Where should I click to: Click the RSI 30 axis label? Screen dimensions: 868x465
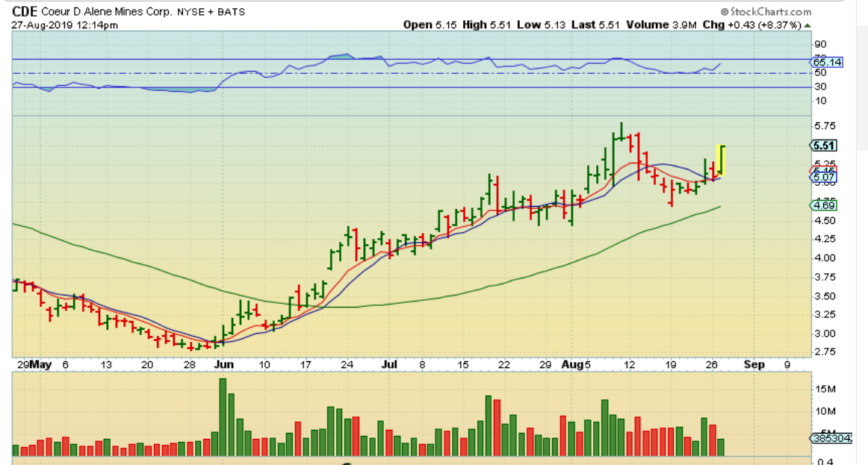[820, 87]
